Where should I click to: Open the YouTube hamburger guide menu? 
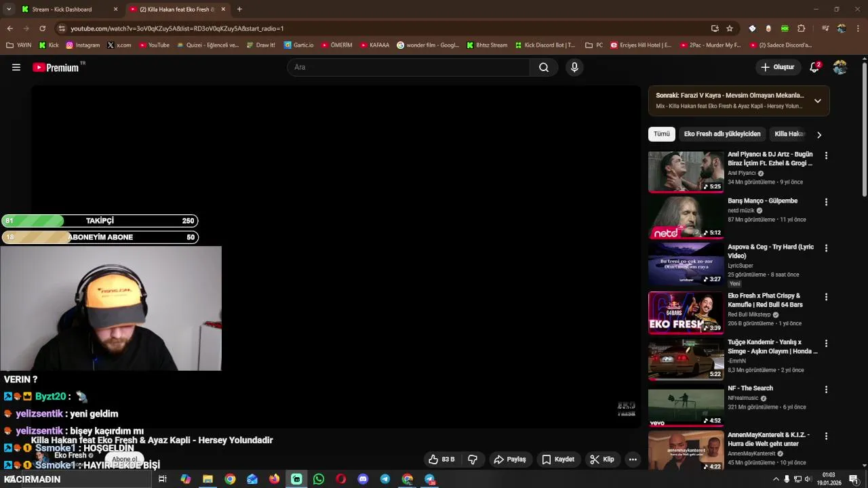pyautogui.click(x=16, y=67)
